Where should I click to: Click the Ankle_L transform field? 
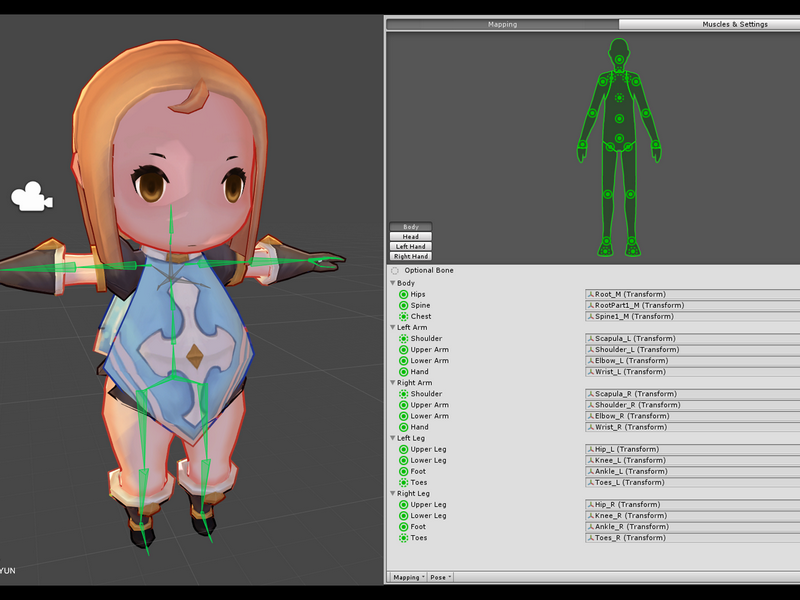tap(692, 471)
